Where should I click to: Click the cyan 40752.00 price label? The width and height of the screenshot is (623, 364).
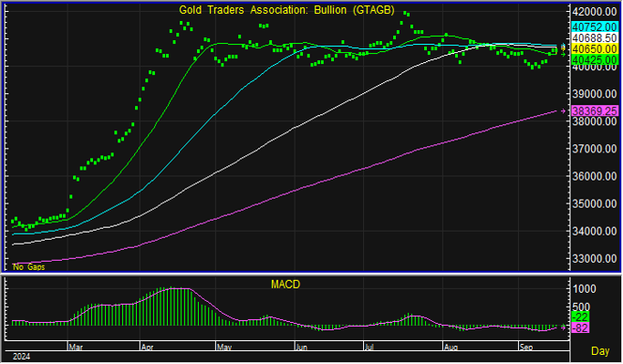(x=595, y=27)
